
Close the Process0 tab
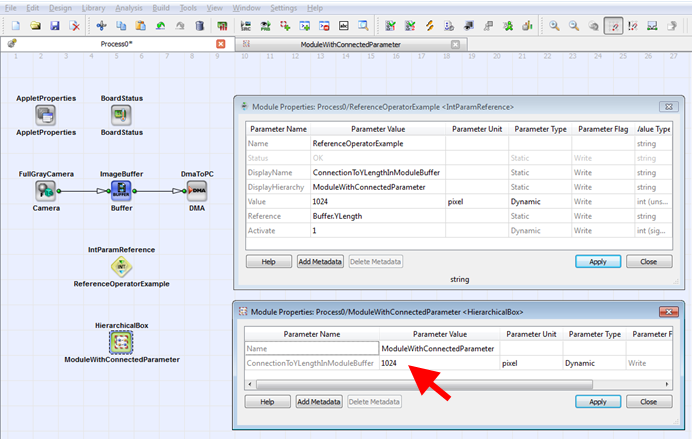(x=221, y=44)
